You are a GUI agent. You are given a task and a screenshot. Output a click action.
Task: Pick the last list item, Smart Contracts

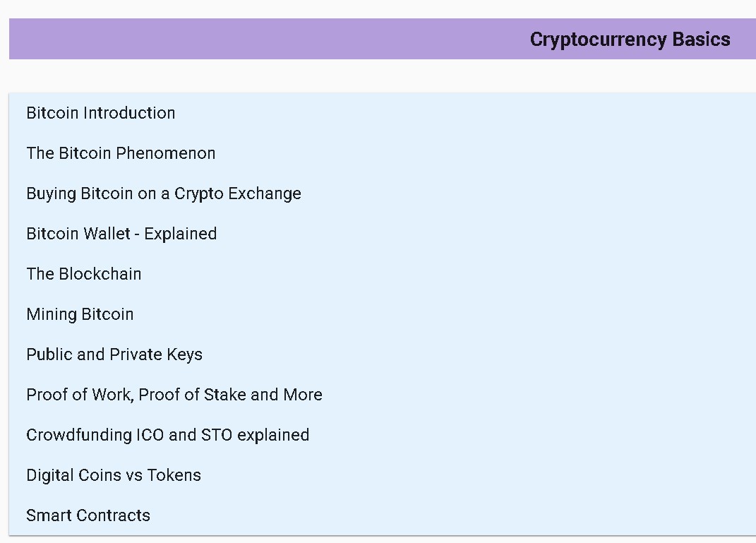88,515
